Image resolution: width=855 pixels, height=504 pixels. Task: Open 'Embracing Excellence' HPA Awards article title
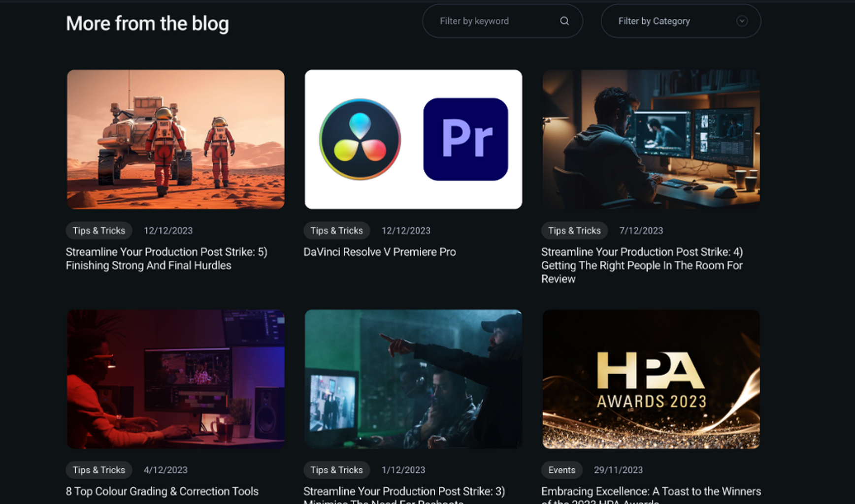point(651,494)
